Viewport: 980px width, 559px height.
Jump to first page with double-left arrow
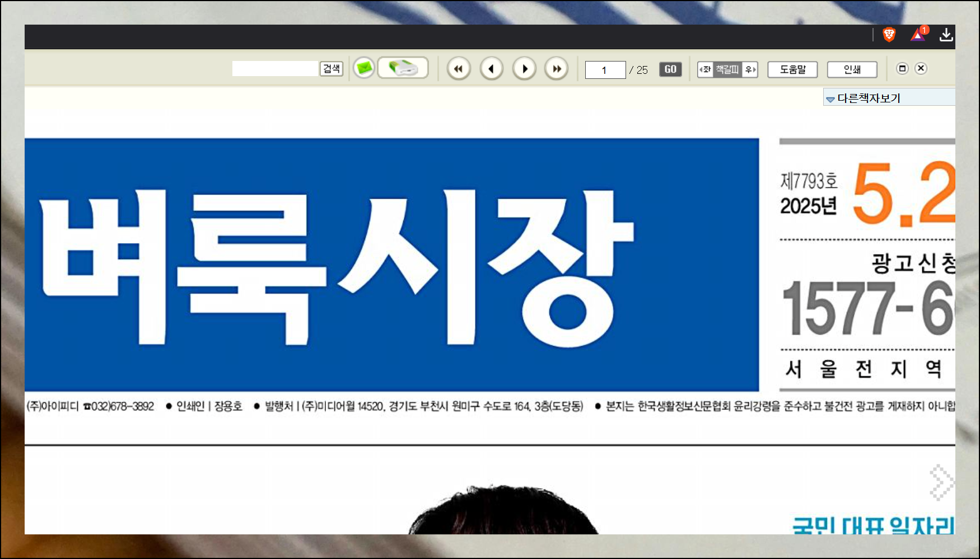459,69
